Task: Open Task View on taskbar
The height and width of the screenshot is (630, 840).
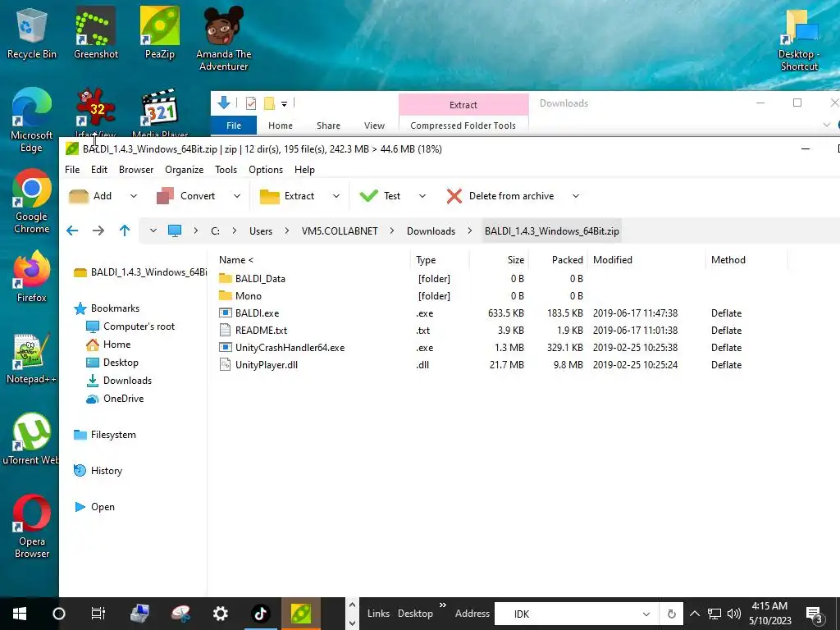Action: click(98, 614)
